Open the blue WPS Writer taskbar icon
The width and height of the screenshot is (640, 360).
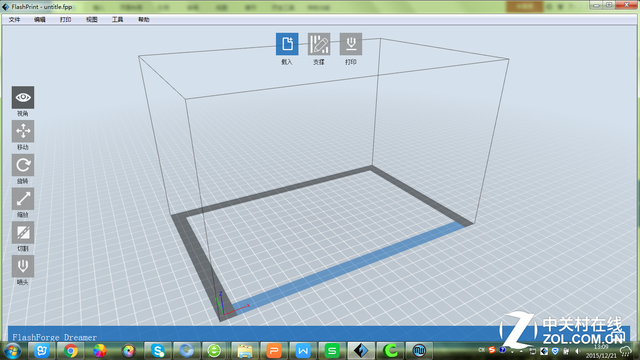pyautogui.click(x=303, y=351)
